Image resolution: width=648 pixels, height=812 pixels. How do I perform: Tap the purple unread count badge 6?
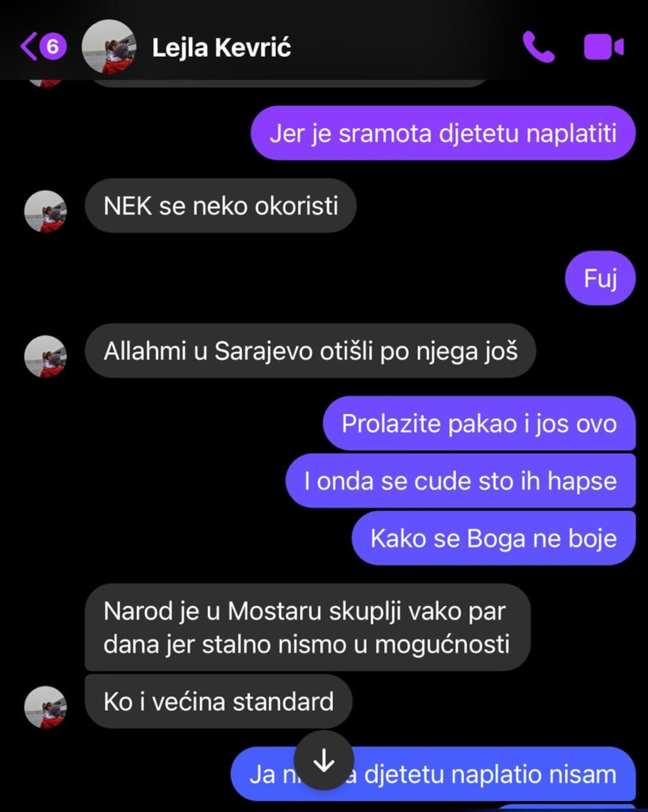pos(53,47)
